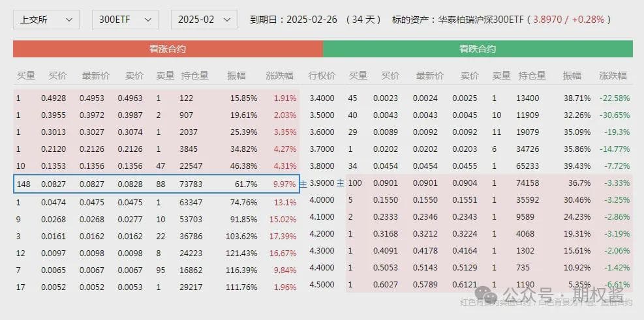Select strike price 3.5000
The image size is (644, 320).
pos(322,115)
